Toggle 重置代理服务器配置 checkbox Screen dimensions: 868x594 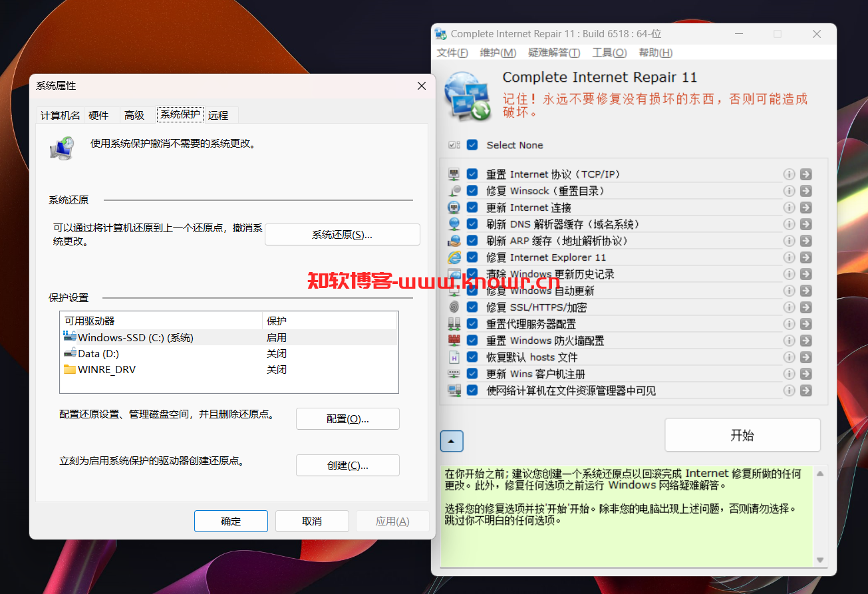point(472,324)
